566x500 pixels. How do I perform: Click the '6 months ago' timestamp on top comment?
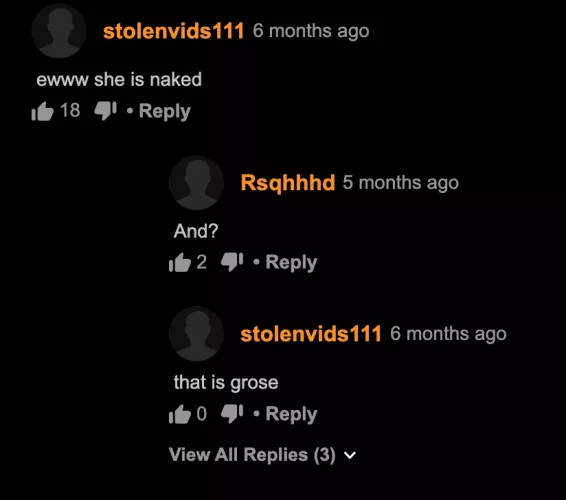point(311,31)
